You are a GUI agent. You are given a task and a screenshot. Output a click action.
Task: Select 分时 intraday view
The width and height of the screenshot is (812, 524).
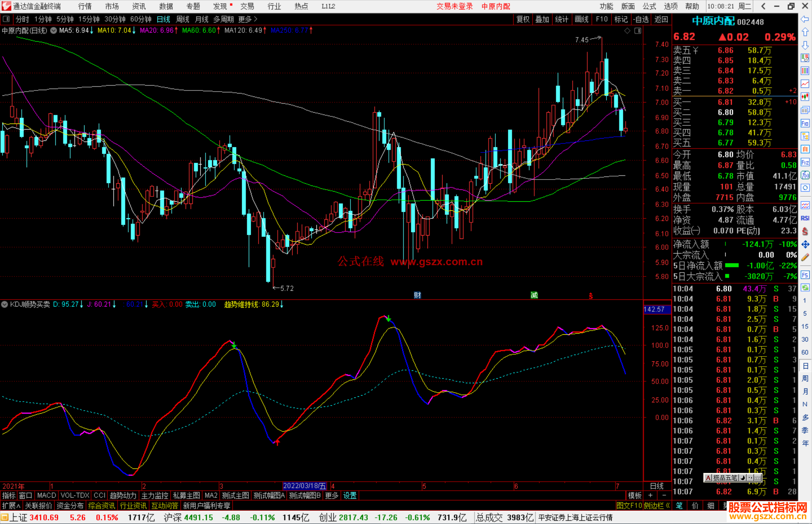(x=22, y=19)
